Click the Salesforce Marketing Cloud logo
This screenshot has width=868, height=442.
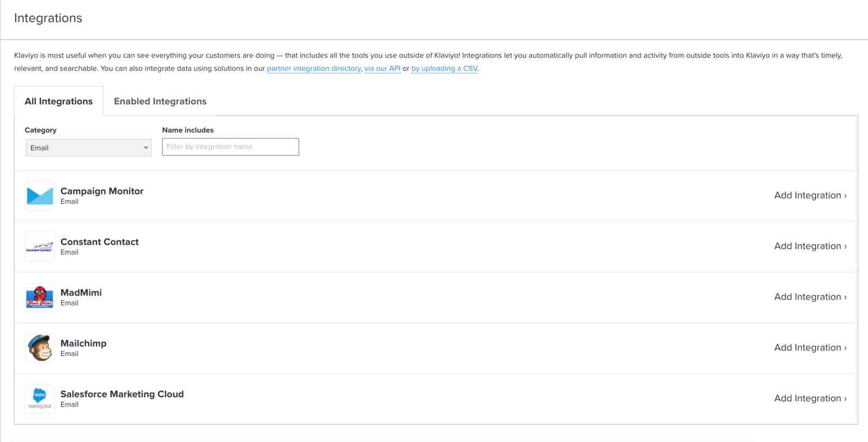click(40, 399)
